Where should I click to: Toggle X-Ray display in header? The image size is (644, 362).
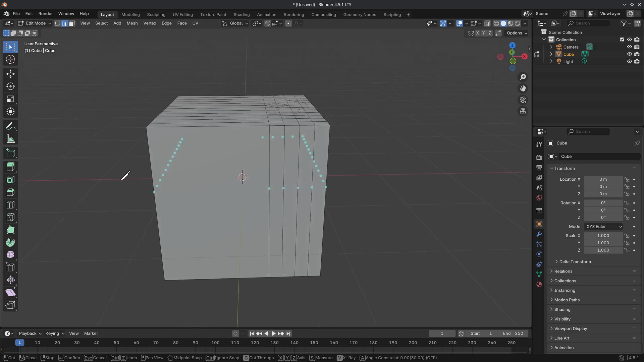click(x=487, y=23)
